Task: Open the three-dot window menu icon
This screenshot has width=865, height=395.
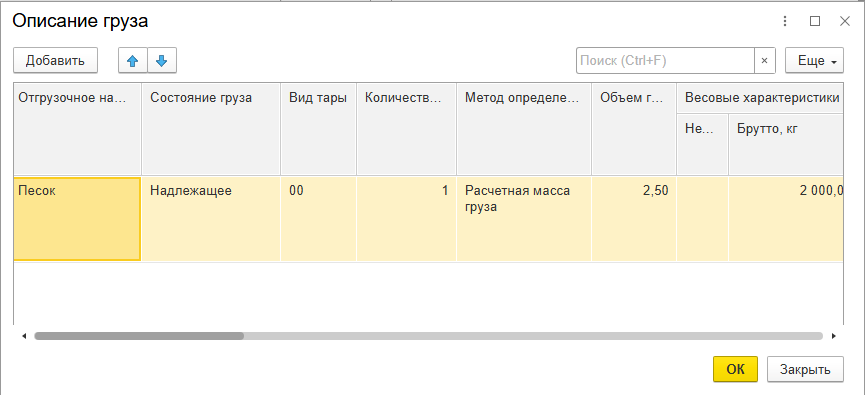Action: (x=785, y=22)
